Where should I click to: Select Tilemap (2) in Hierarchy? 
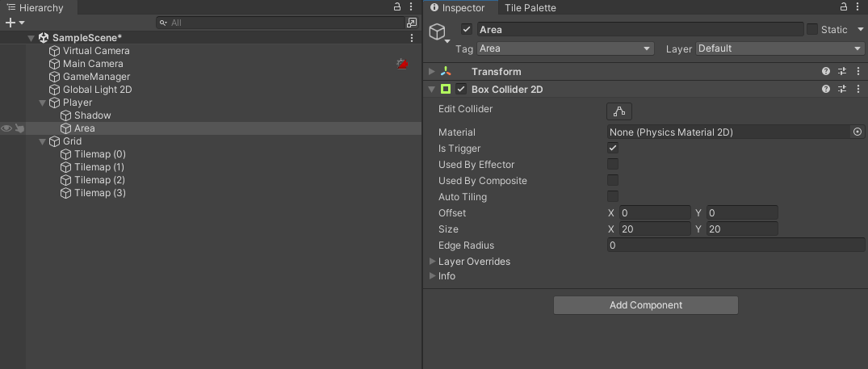(100, 180)
